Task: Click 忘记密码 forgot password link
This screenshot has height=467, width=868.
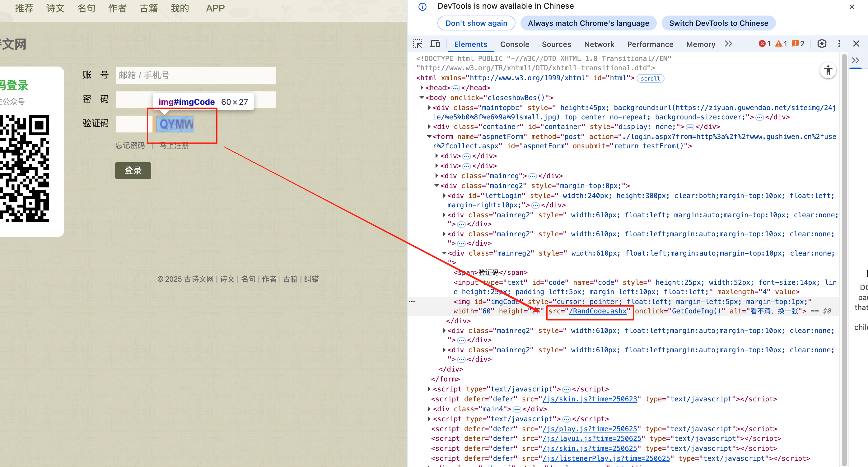Action: click(x=130, y=146)
